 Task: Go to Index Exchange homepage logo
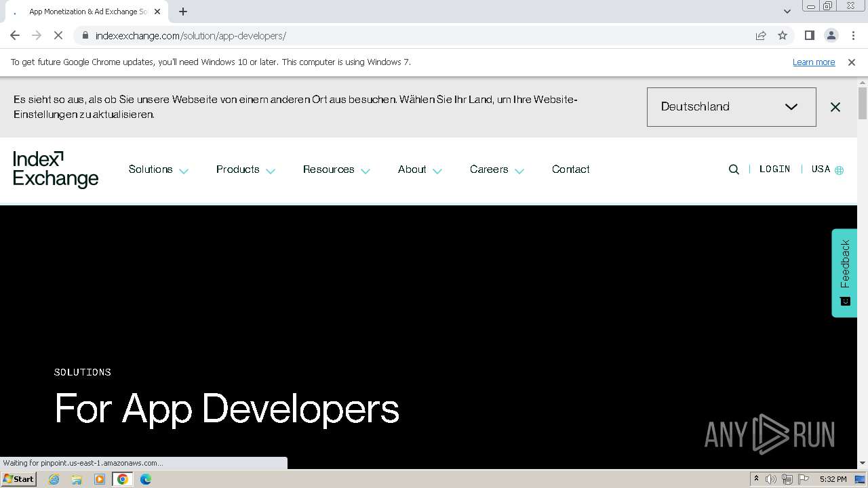click(x=56, y=169)
